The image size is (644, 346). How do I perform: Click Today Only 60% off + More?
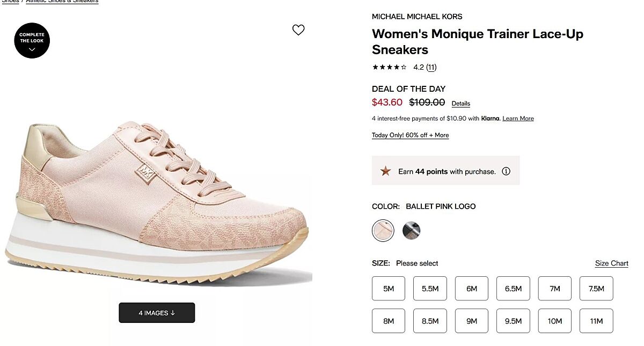click(x=410, y=135)
